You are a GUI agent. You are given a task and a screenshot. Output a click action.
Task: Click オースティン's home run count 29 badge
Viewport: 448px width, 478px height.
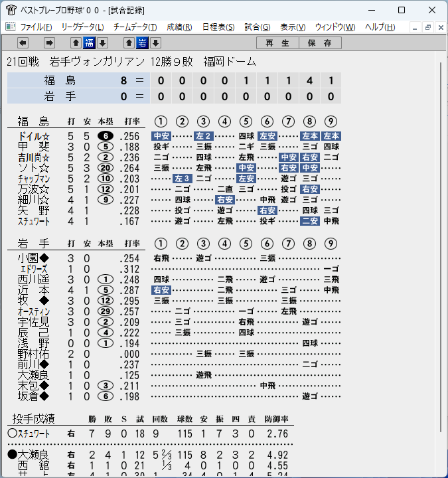pos(106,311)
